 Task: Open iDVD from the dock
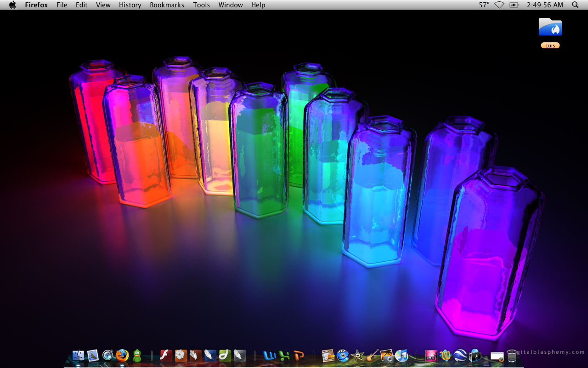pos(343,356)
